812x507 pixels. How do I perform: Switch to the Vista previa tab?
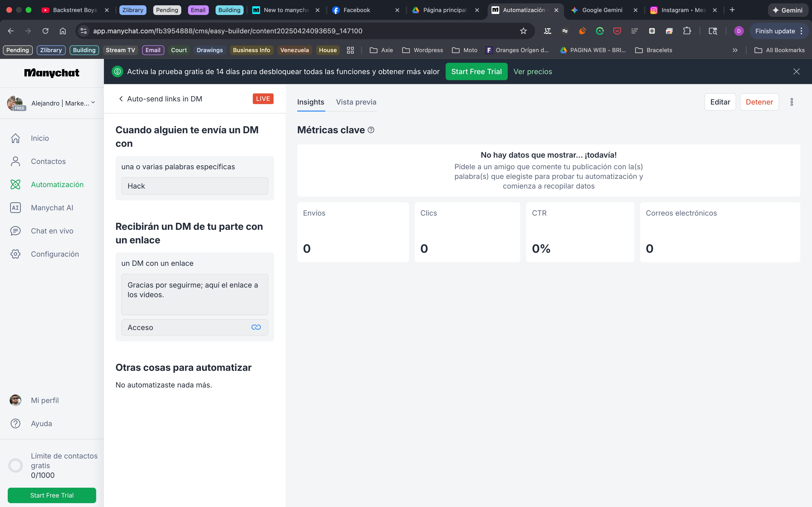[x=356, y=102]
